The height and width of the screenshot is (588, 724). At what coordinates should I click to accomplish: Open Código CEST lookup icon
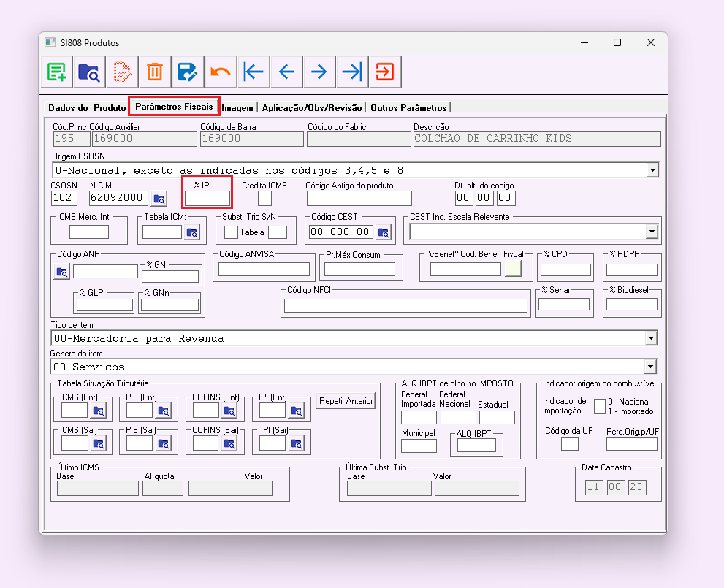[384, 232]
